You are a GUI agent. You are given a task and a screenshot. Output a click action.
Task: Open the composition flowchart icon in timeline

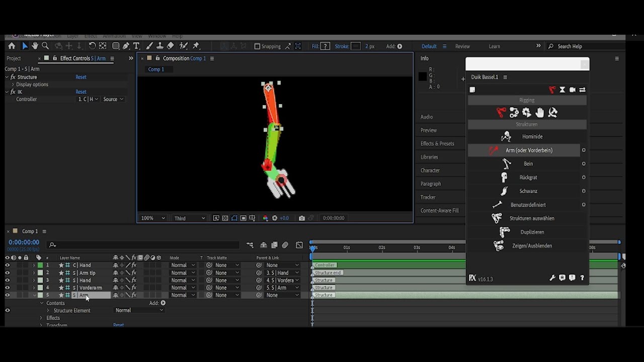250,245
